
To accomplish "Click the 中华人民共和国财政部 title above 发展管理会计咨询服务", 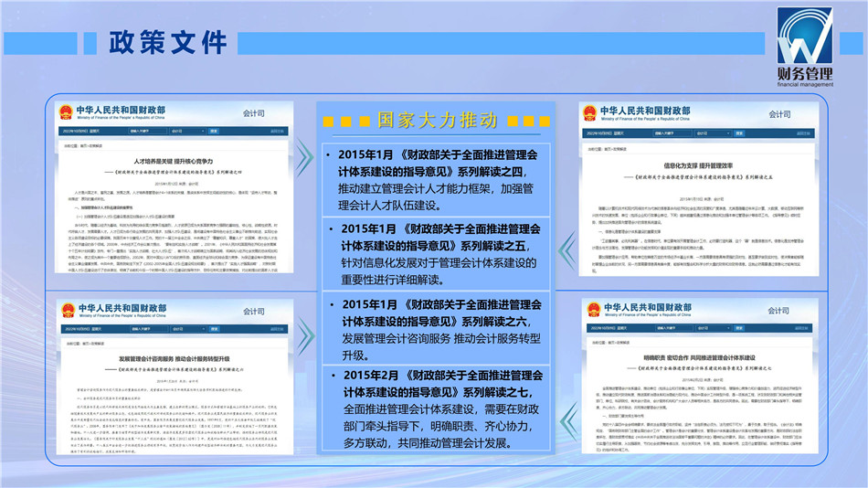I will click(122, 308).
